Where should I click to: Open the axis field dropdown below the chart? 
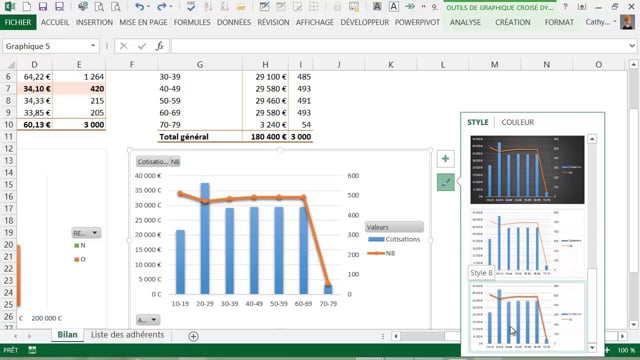148,320
